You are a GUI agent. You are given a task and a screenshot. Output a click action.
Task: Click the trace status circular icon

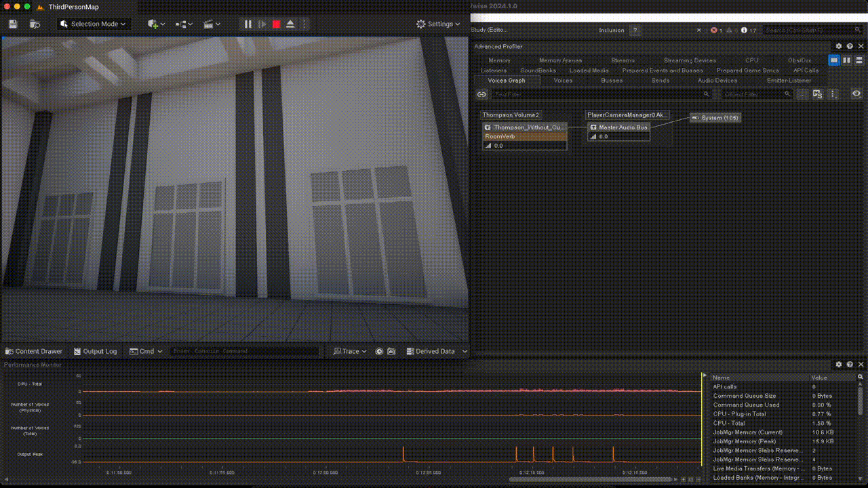[x=379, y=351]
